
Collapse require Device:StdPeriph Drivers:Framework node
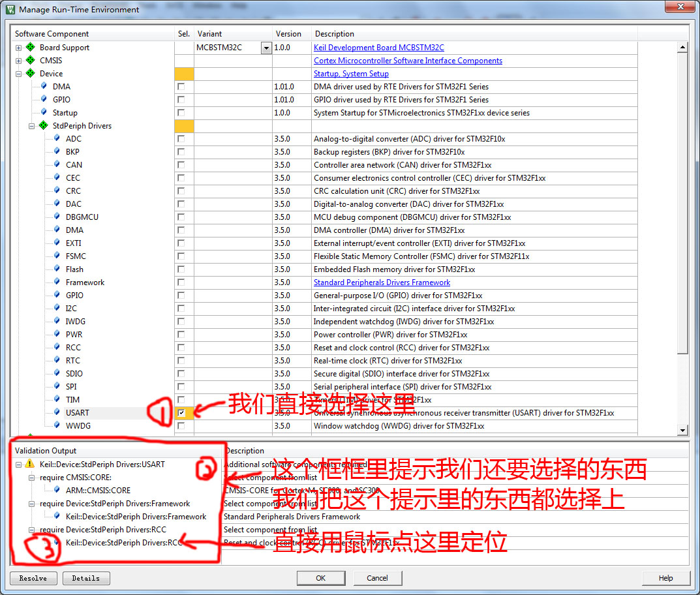31,504
